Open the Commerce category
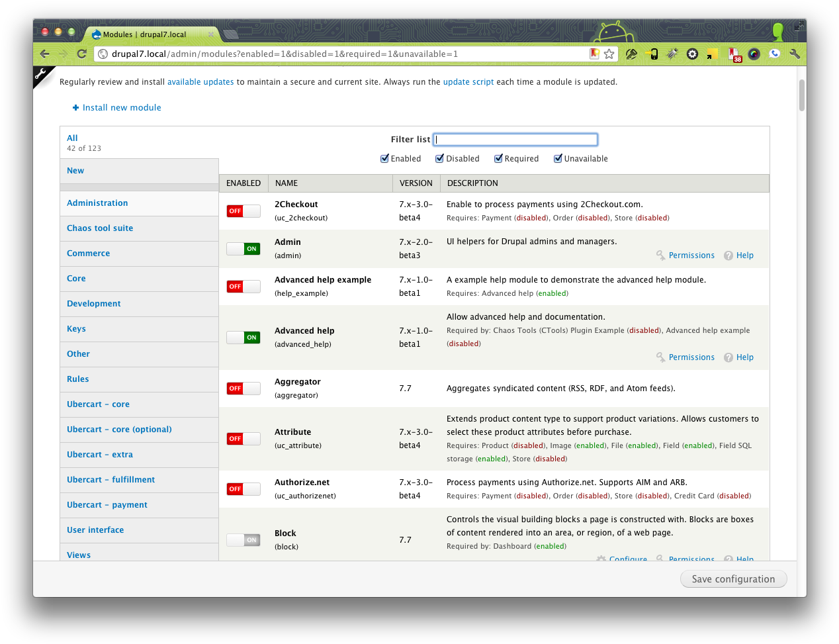Image resolution: width=839 pixels, height=644 pixels. point(139,253)
